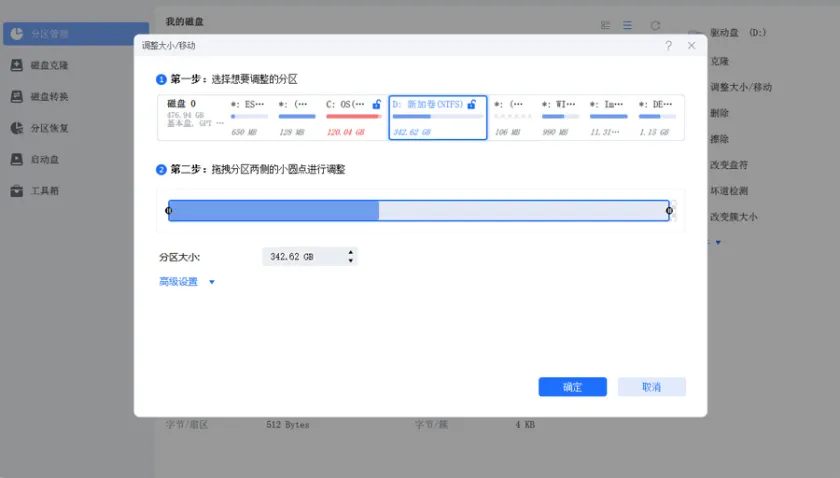
Task: Click the 取消 button
Action: pos(651,387)
